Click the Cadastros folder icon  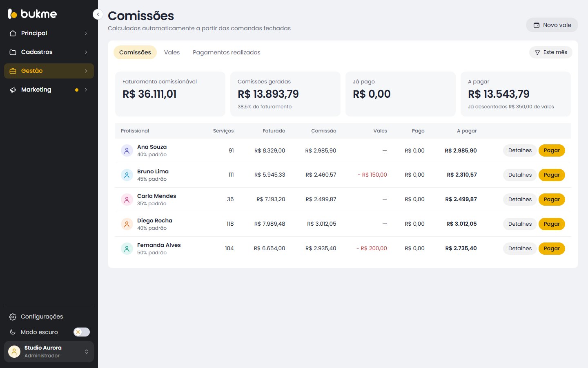pyautogui.click(x=13, y=52)
